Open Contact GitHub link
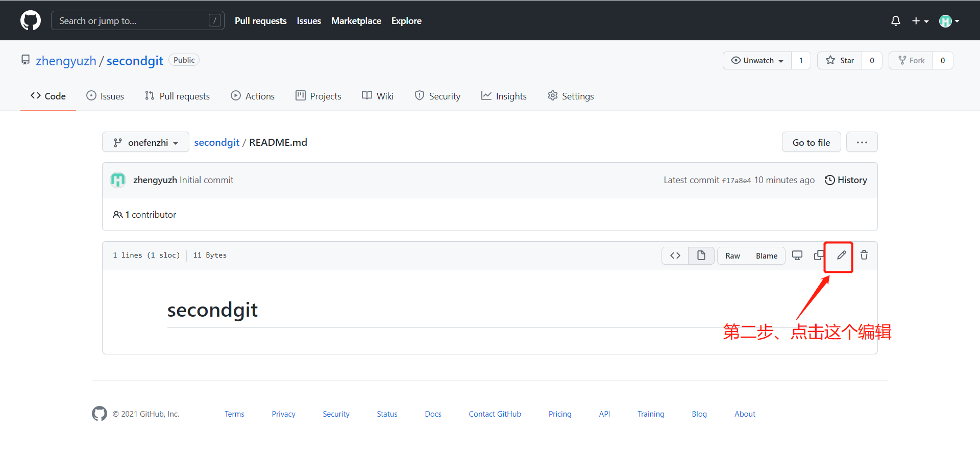The image size is (980, 460). pos(495,414)
